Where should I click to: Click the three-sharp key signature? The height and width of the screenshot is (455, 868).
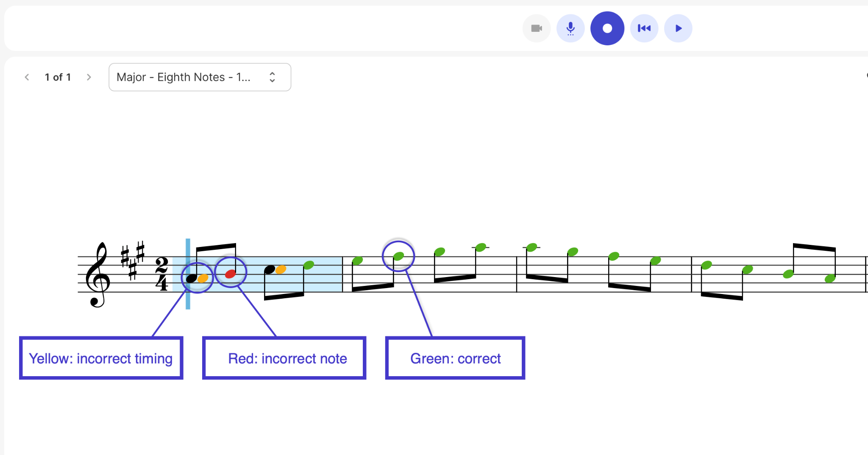(x=133, y=260)
